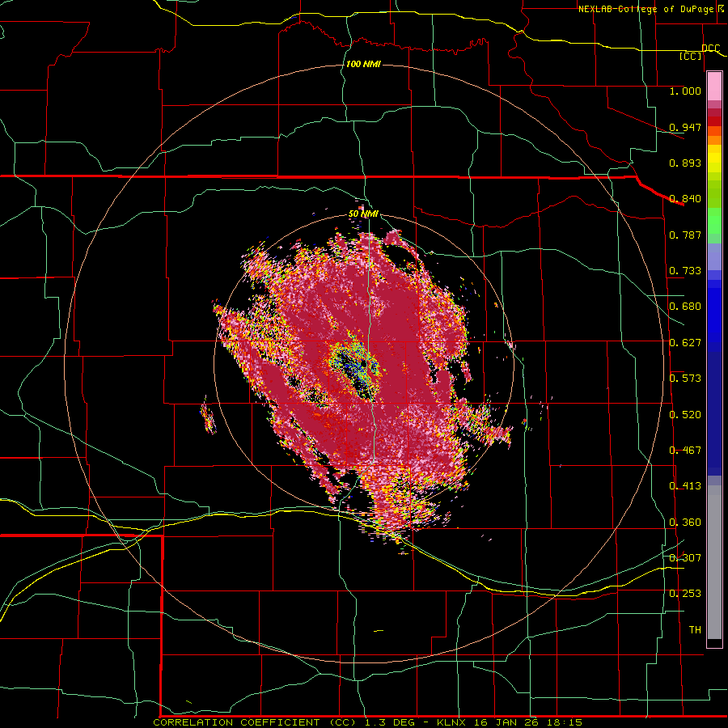This screenshot has height=728, width=728.
Task: Click the 0.573 color scale value
Action: [x=685, y=379]
